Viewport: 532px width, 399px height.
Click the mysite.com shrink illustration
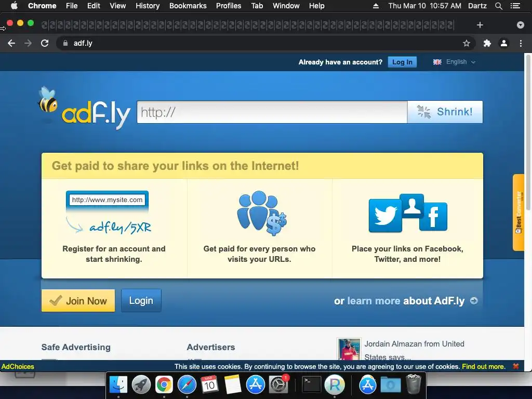tap(108, 212)
